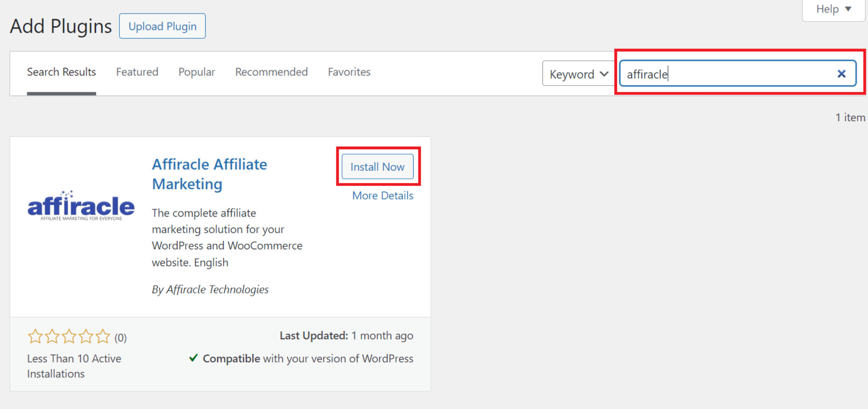
Task: Switch to the Popular tab
Action: [x=197, y=72]
